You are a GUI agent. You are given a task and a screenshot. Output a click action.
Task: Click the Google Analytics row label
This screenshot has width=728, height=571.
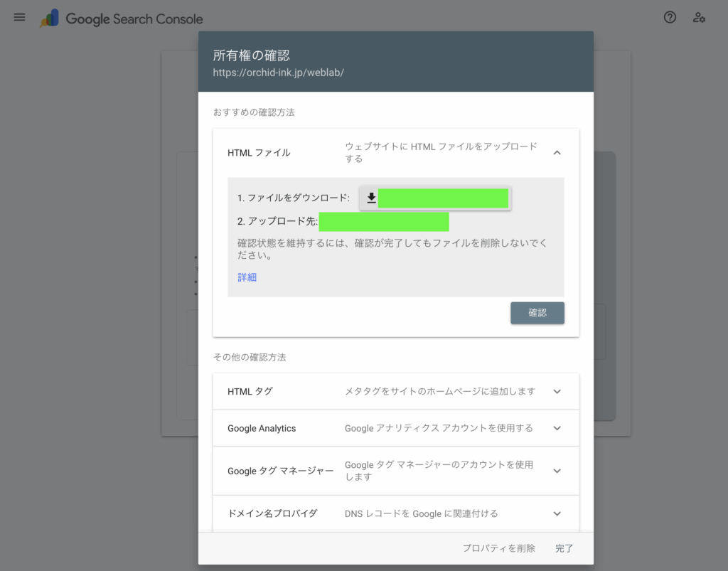262,428
